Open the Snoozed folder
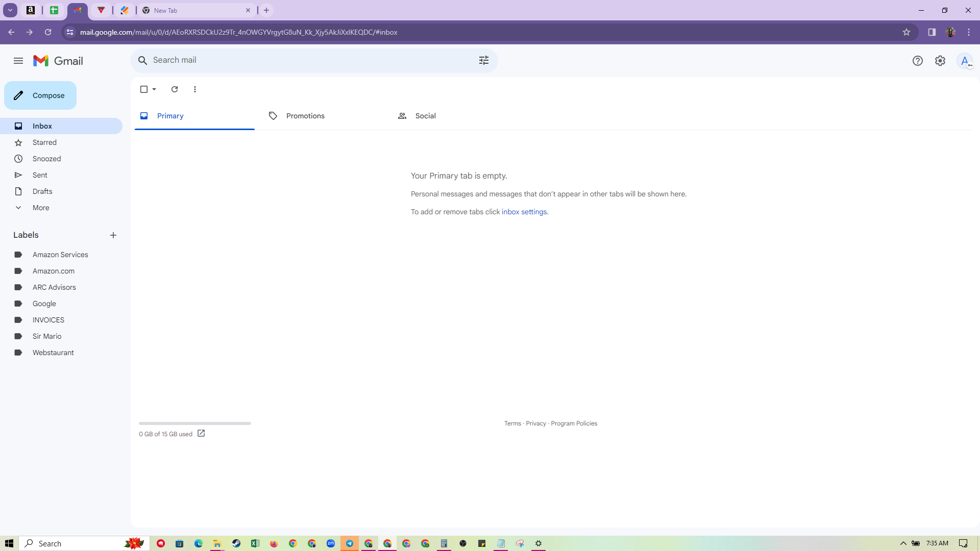The image size is (980, 551). tap(61, 159)
